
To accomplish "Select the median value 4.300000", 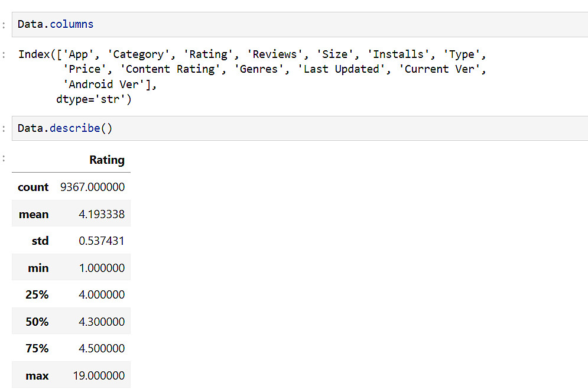I will coord(101,322).
